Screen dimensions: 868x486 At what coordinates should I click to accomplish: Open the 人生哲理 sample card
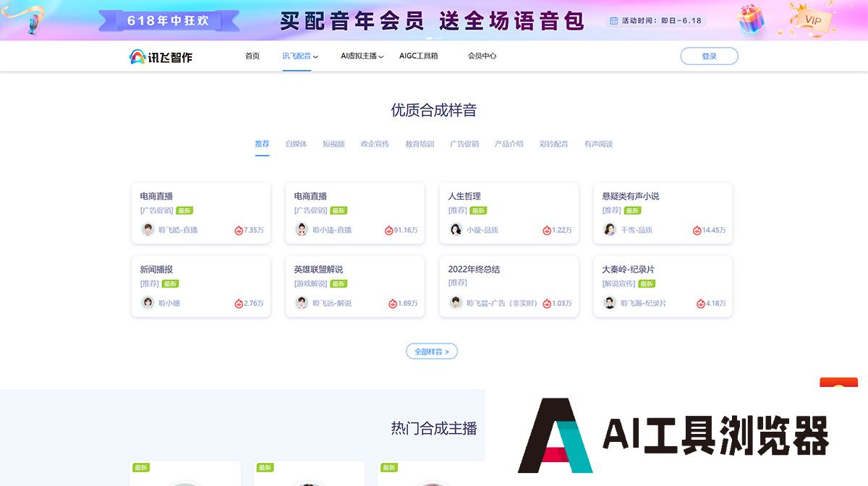click(x=509, y=213)
